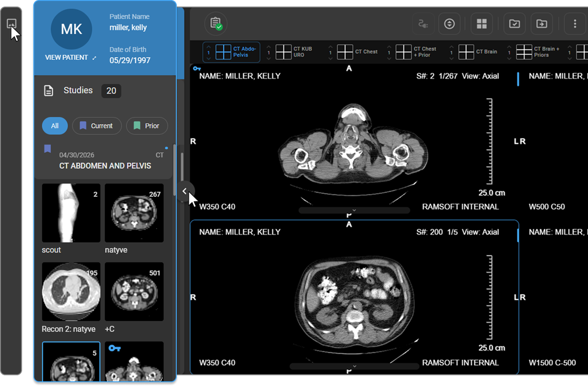The width and height of the screenshot is (588, 386).
Task: Step the CT Chest layout counter
Action: 331,52
